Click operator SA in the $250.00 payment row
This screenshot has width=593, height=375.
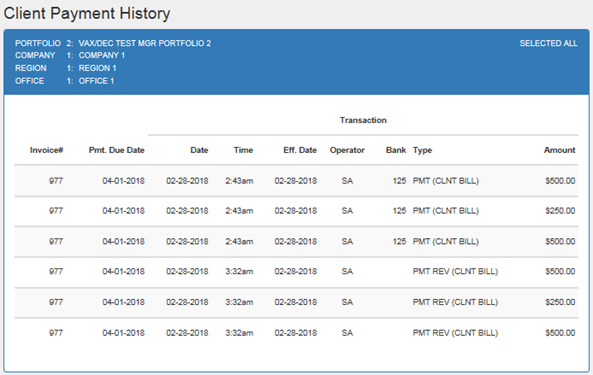[x=347, y=211]
